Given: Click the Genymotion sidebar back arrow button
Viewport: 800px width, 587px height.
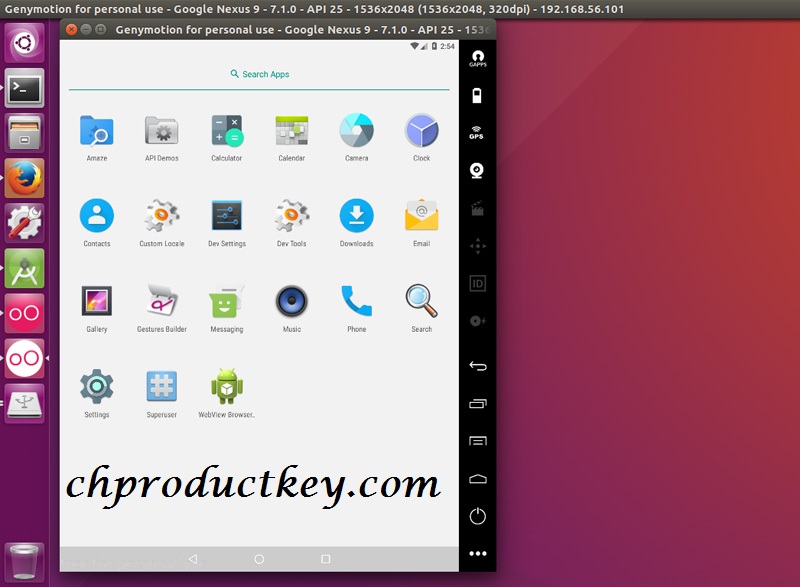Looking at the screenshot, I should tap(478, 366).
